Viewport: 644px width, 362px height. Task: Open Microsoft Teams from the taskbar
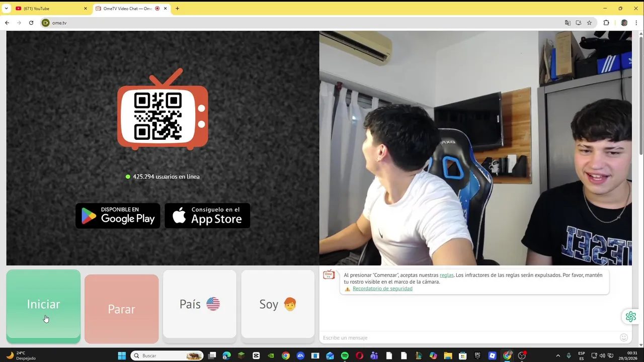pyautogui.click(x=374, y=355)
